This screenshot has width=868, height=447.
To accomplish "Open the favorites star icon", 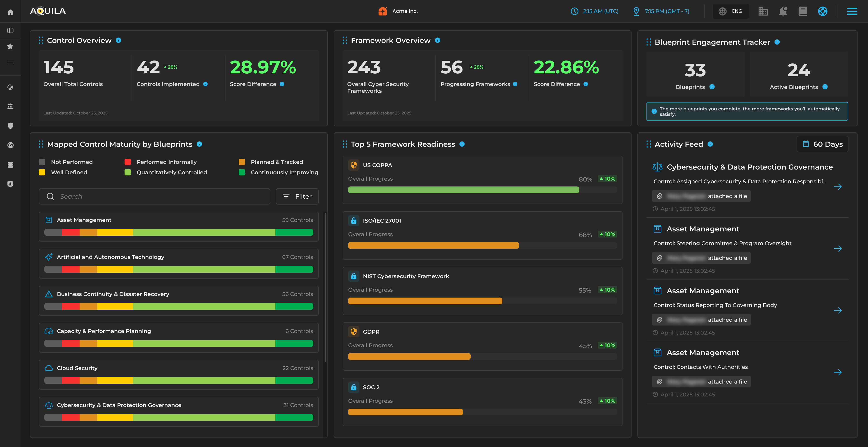I will click(x=10, y=47).
